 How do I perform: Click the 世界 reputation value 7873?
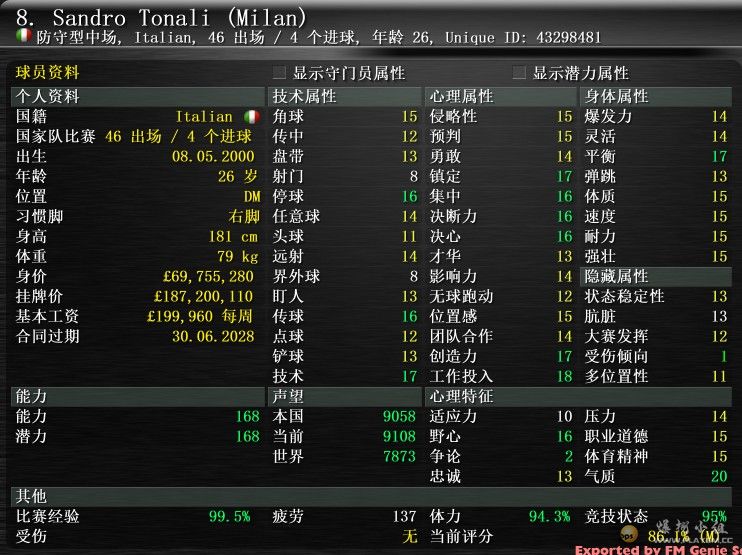[x=399, y=457]
